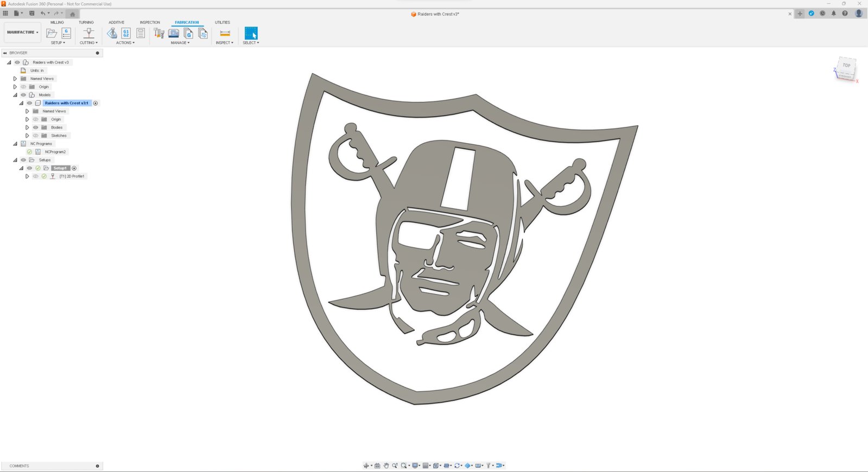Activate Raiders with Crest v3:1 component radio
The height and width of the screenshot is (472, 868).
coord(96,103)
